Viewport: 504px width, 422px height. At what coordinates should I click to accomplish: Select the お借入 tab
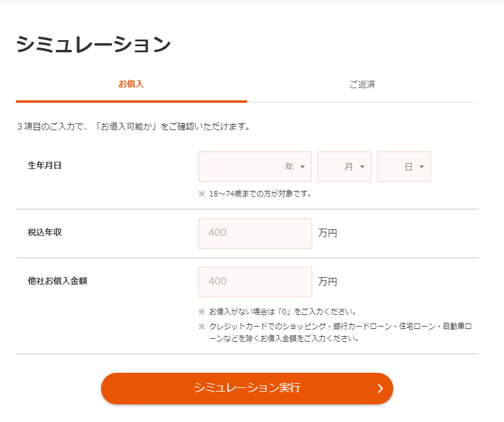coord(132,85)
